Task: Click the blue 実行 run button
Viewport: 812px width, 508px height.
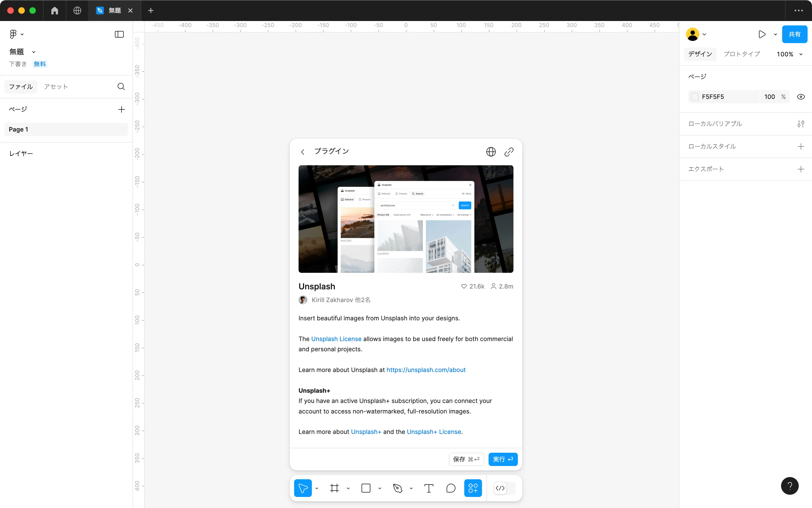Action: [502, 459]
